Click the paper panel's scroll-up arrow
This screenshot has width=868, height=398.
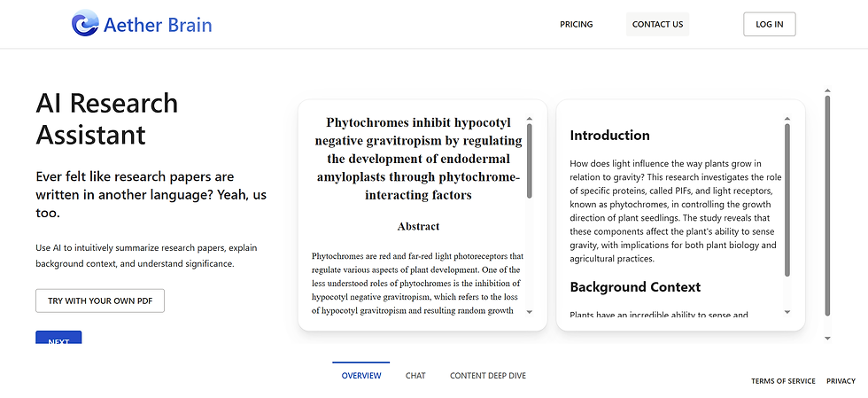click(x=530, y=118)
